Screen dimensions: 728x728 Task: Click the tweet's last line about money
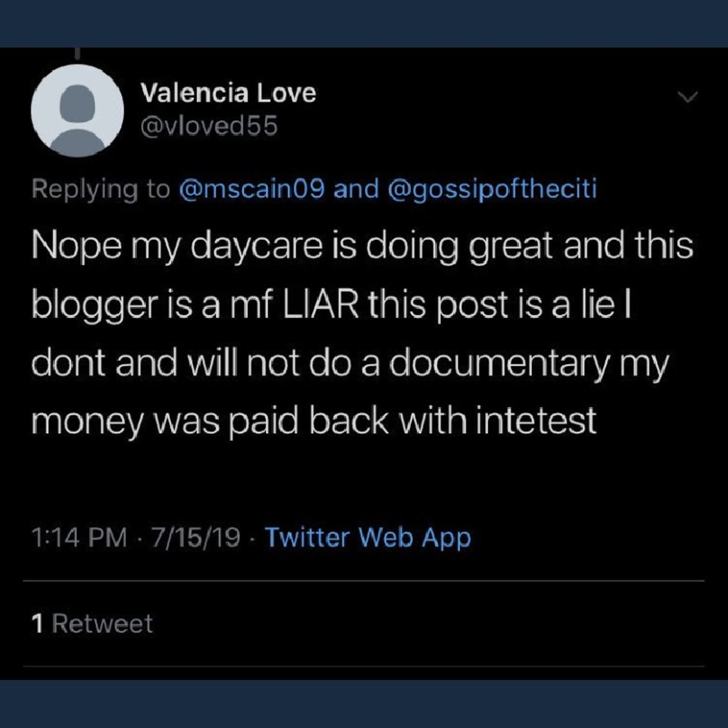(314, 421)
